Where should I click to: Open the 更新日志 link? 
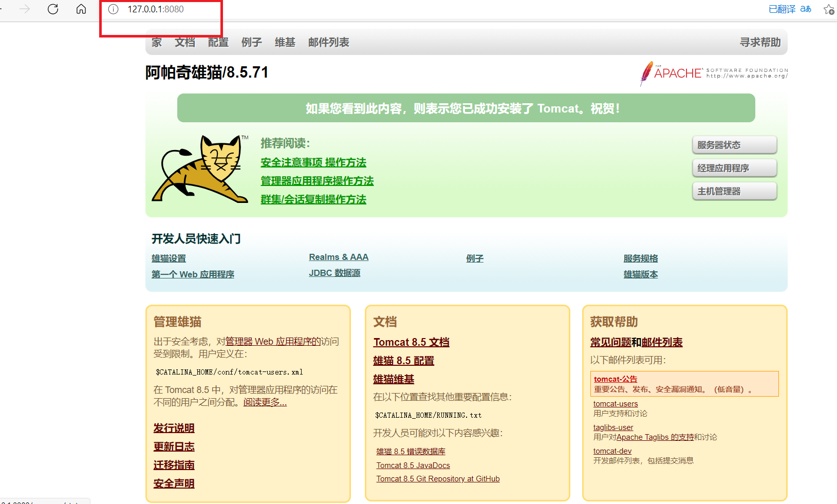coord(174,446)
